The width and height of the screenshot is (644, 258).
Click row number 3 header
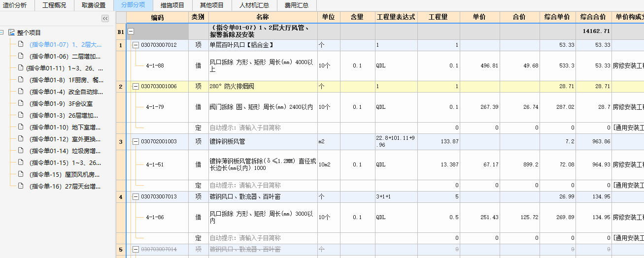point(121,141)
